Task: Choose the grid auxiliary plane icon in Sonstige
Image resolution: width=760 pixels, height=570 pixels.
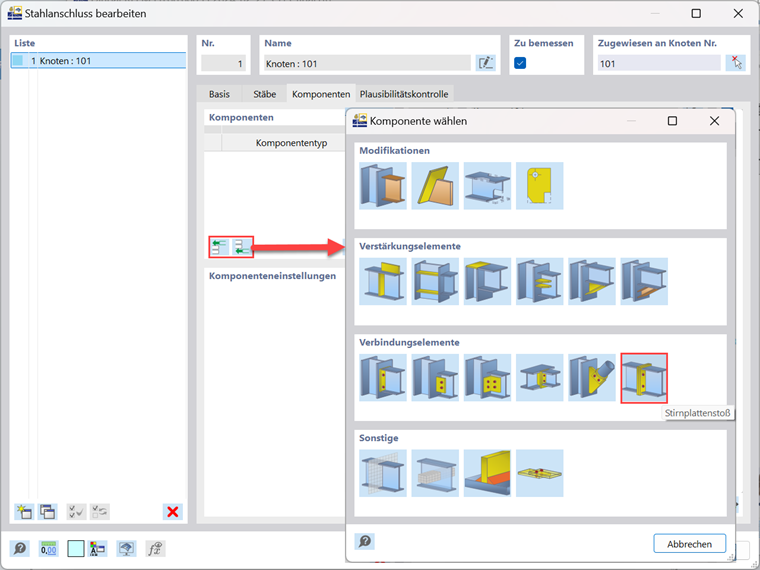Action: (x=383, y=473)
